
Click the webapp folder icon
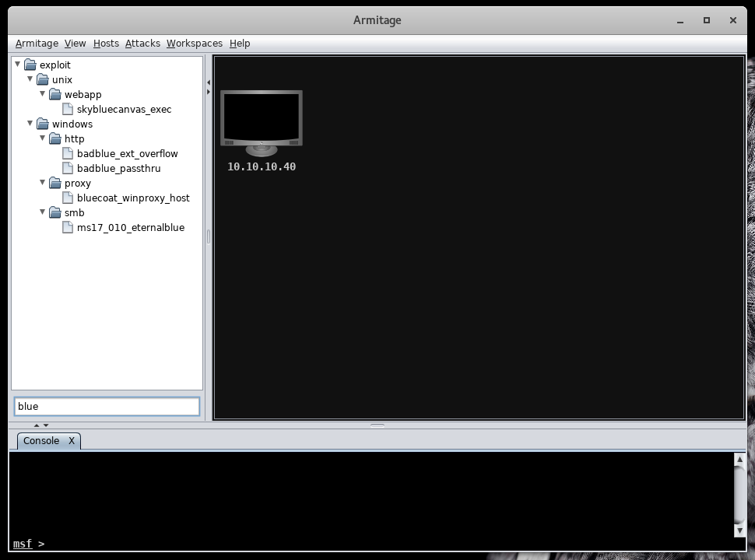[x=55, y=94]
